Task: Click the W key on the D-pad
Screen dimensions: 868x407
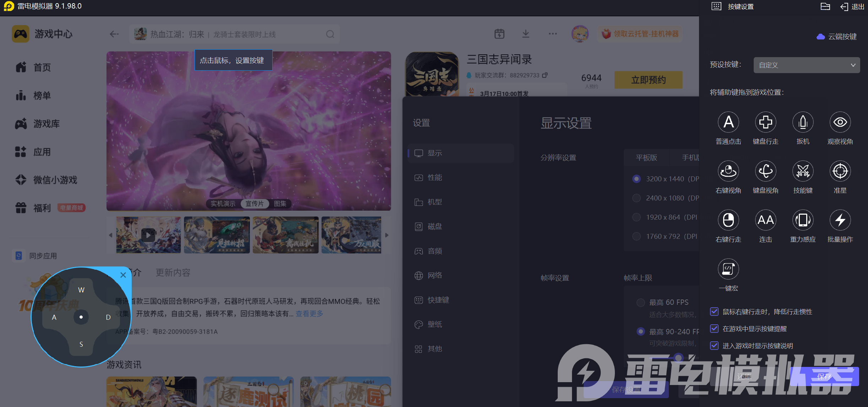Action: [x=81, y=290]
